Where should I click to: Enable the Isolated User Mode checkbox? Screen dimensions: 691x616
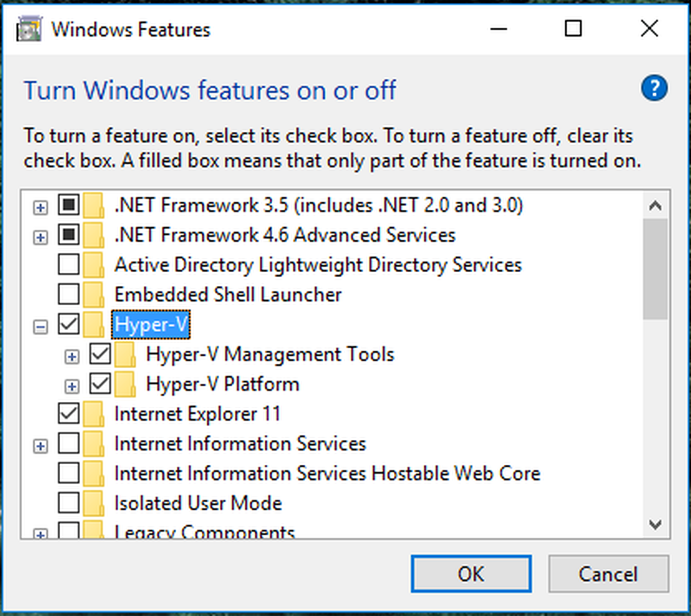tap(68, 503)
